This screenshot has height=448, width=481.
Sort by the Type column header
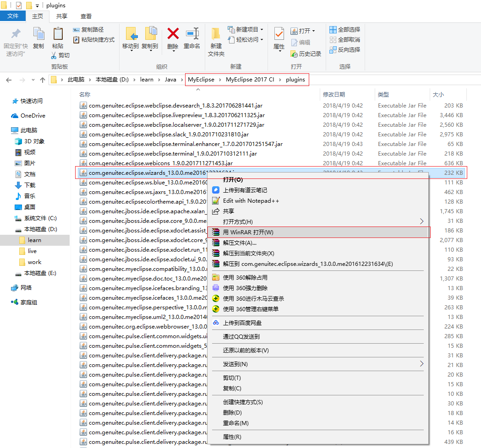click(x=402, y=94)
